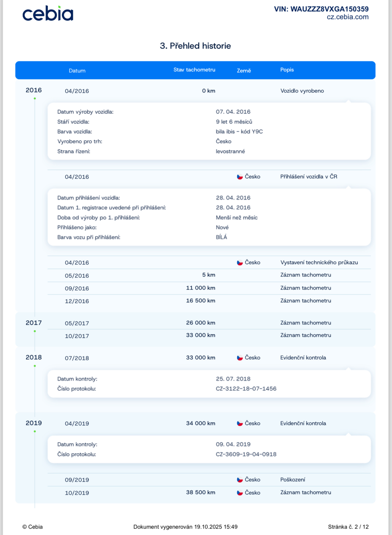Click the Czech flag in the Poškození row
Screen dimensions: 392x535
(x=240, y=480)
